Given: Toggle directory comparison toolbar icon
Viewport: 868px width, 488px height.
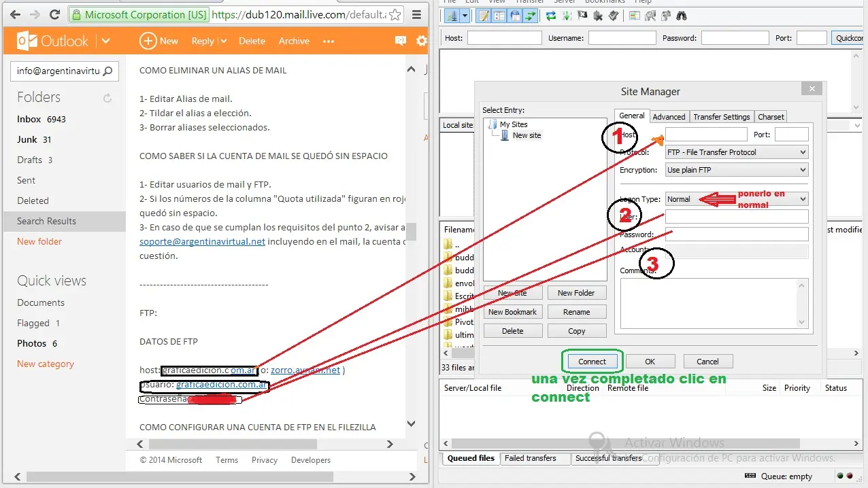Looking at the screenshot, I should click(x=650, y=16).
